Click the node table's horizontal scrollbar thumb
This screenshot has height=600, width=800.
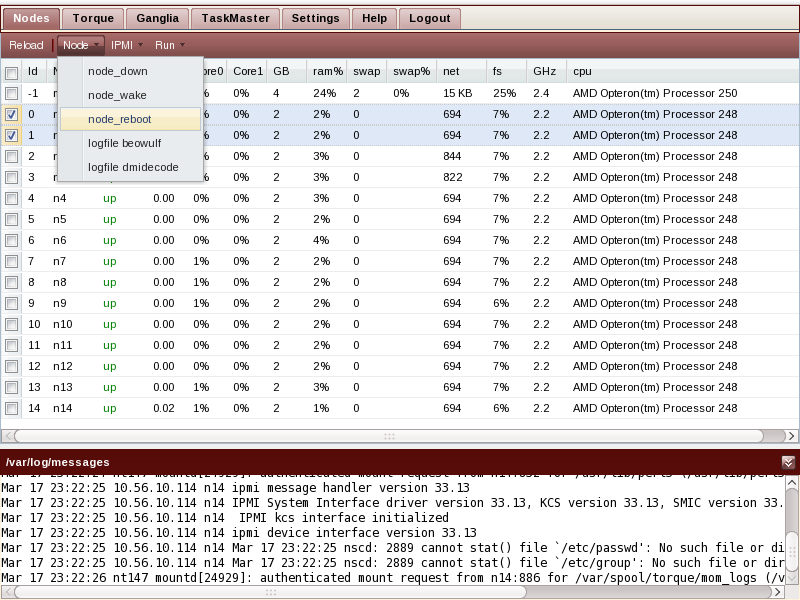tap(389, 436)
